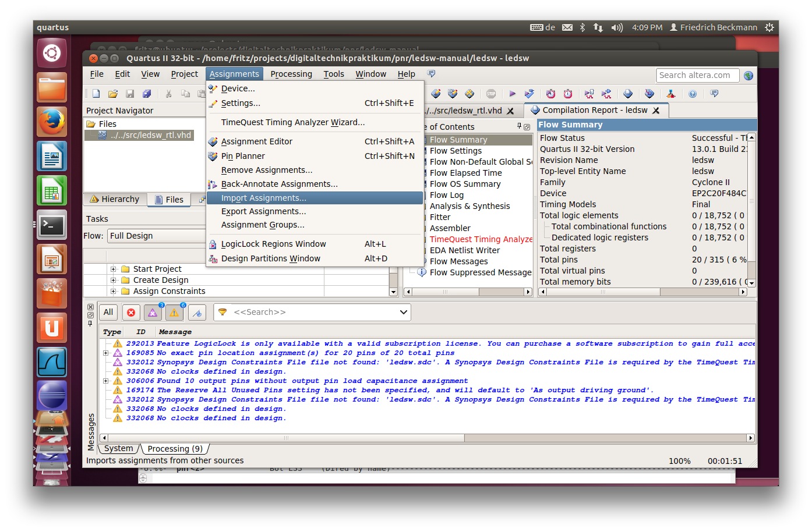Open Firefox from the Ubuntu launcher
This screenshot has width=812, height=532.
click(x=52, y=122)
